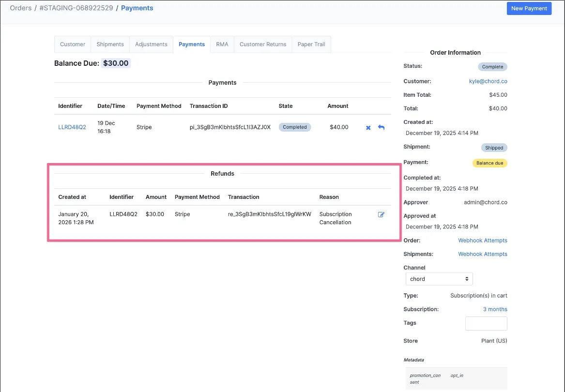Navigate to the Orders breadcrumb

coord(20,8)
